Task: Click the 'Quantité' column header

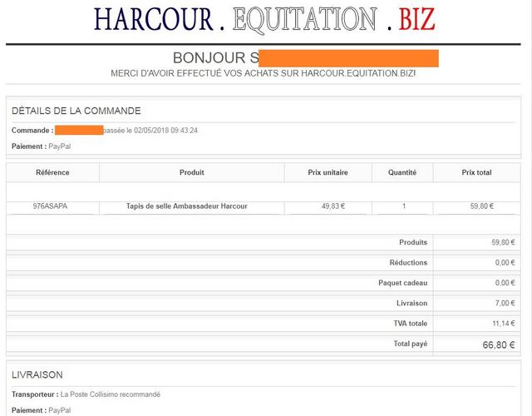Action: [402, 172]
